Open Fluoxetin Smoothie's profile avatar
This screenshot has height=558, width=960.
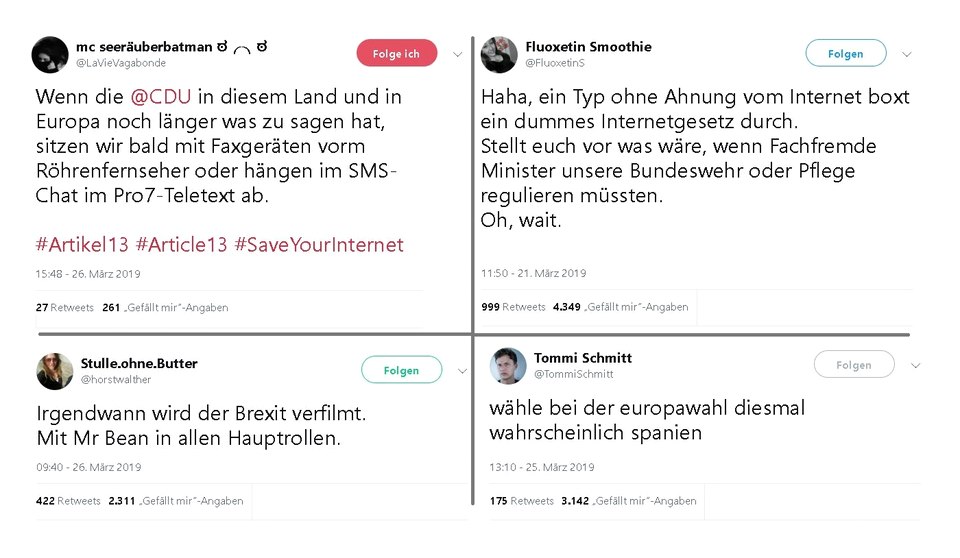(499, 55)
